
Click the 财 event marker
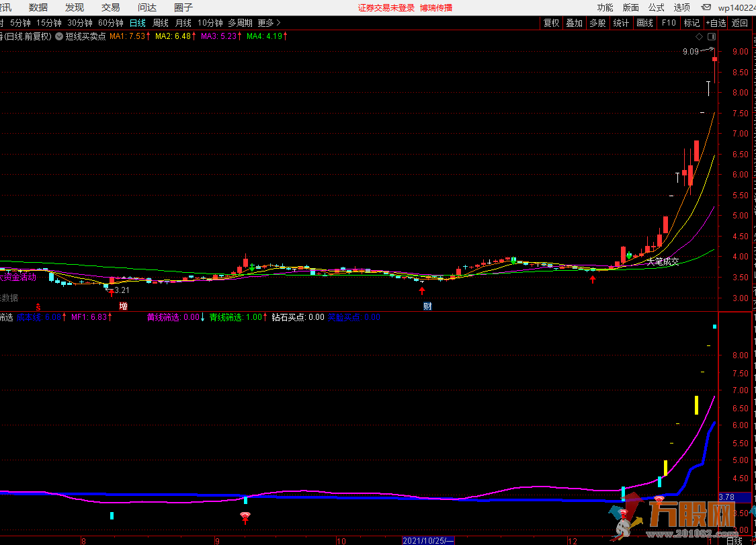pyautogui.click(x=427, y=306)
